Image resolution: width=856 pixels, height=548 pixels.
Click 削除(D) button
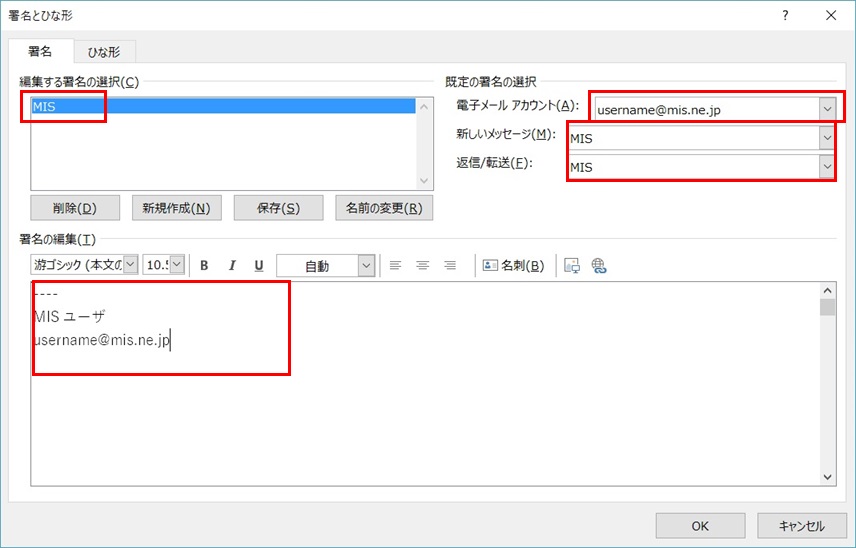pos(75,208)
